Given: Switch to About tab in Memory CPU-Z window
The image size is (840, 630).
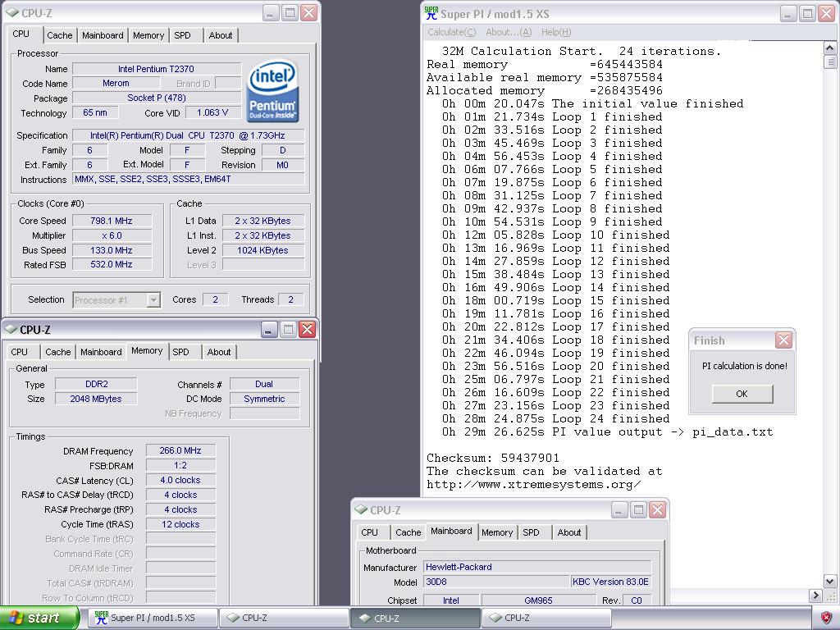Looking at the screenshot, I should (x=218, y=352).
